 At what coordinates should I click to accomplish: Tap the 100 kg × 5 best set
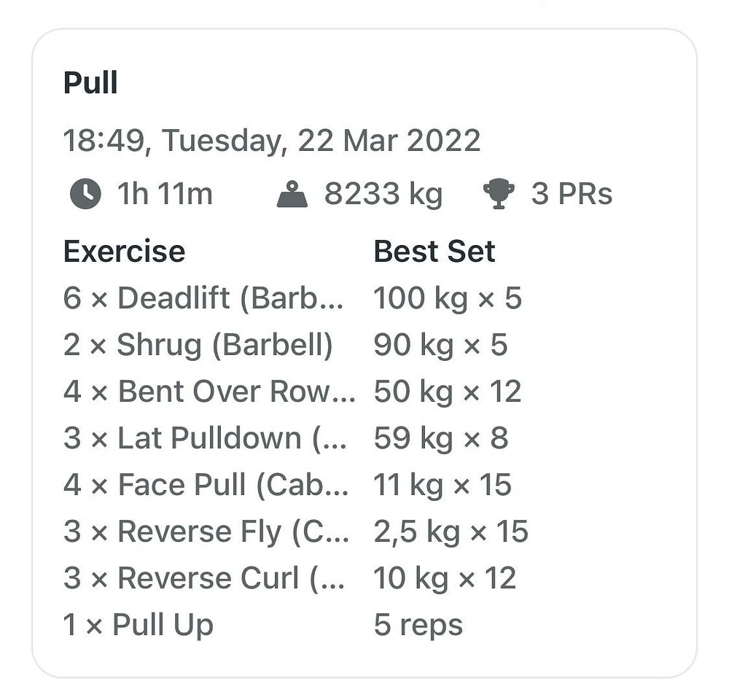448,298
